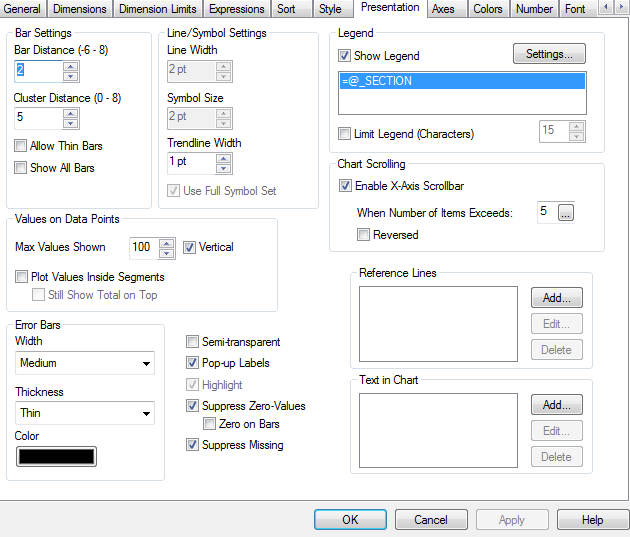Focus the Bar Distance input field
The width and height of the screenshot is (630, 537).
coord(39,71)
